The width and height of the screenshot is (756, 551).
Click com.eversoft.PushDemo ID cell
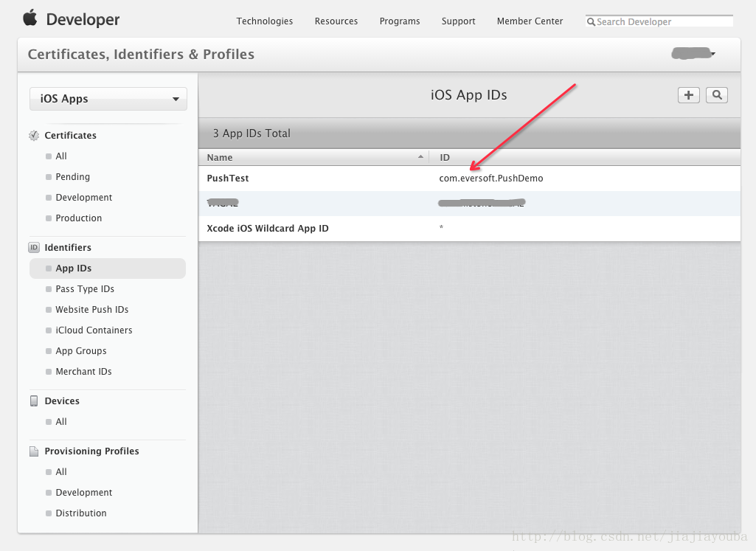pyautogui.click(x=490, y=179)
